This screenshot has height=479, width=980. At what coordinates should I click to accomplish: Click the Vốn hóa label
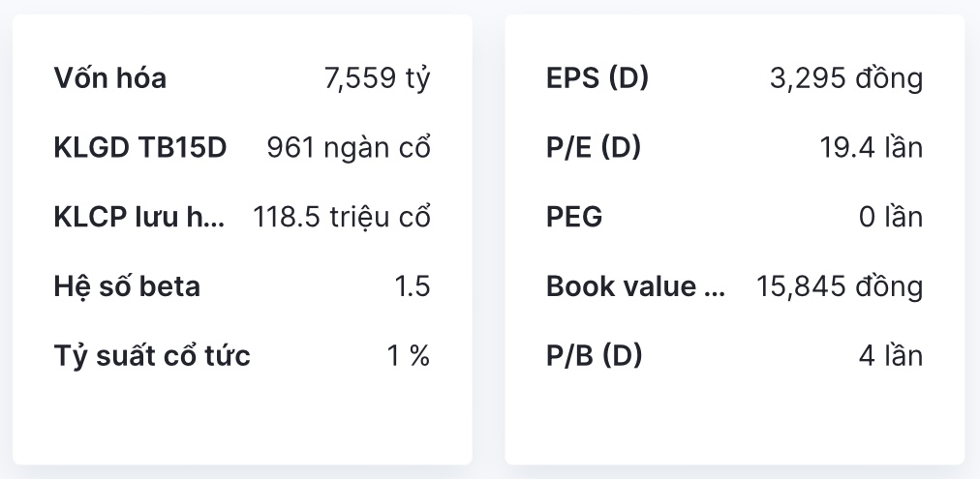109,78
